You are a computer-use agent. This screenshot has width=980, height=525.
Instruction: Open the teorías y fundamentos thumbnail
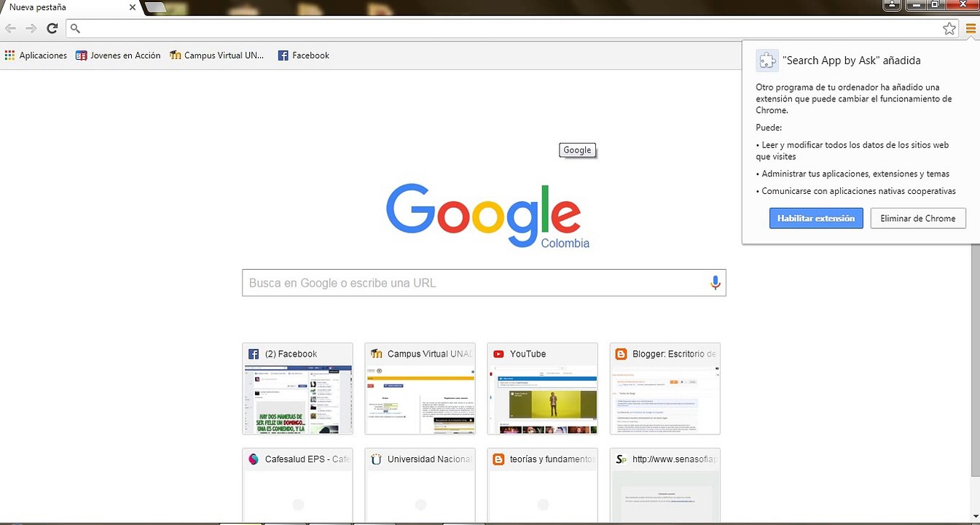542,486
